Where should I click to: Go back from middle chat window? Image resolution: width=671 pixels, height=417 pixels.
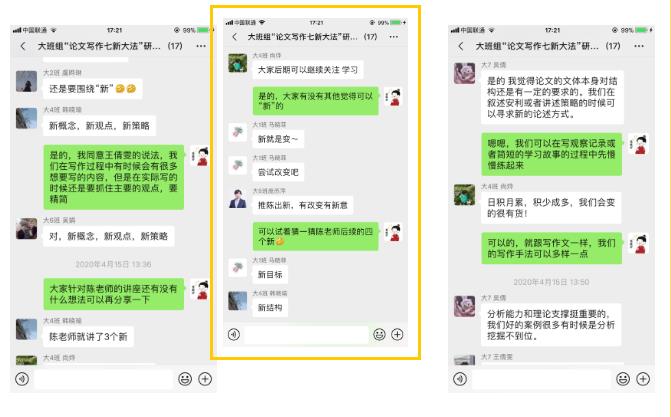235,37
